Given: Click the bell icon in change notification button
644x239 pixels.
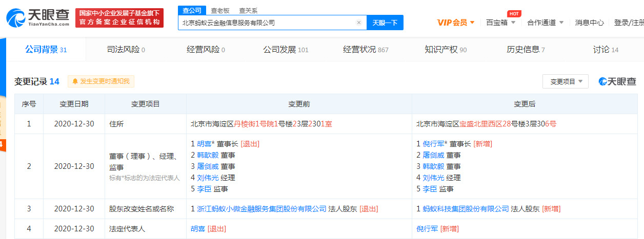Looking at the screenshot, I should click(x=75, y=81).
